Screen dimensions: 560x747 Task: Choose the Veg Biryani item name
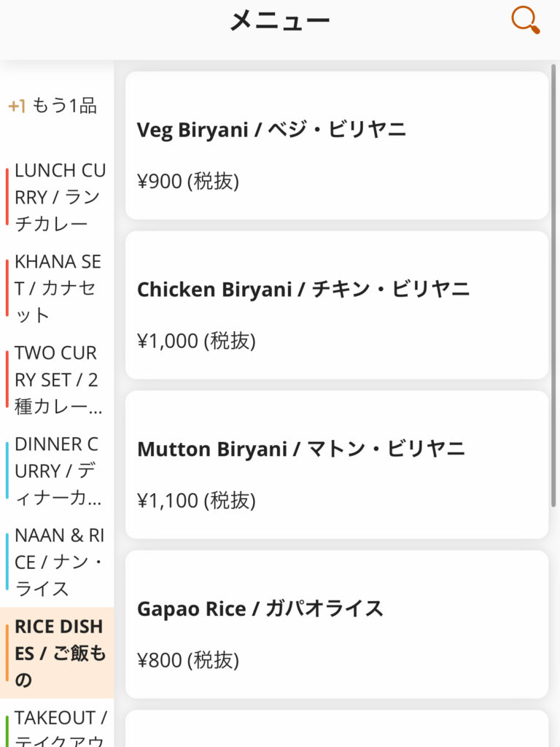point(271,130)
